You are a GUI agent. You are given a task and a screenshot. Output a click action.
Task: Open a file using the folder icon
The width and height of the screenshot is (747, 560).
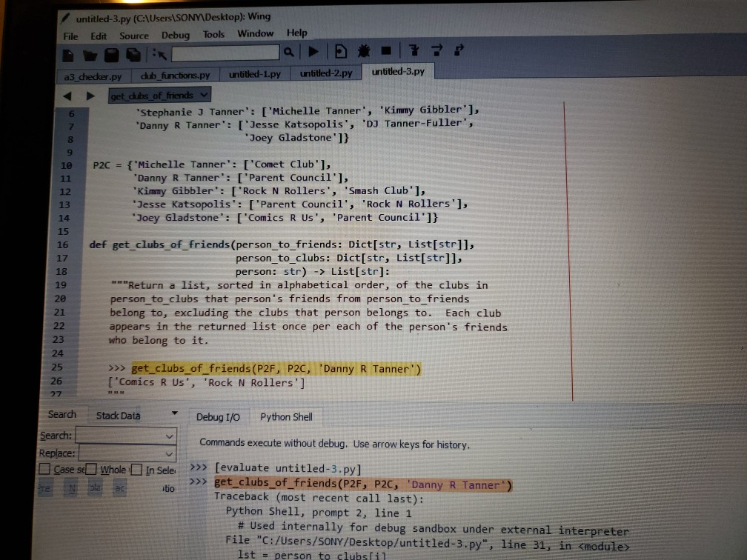coord(89,53)
